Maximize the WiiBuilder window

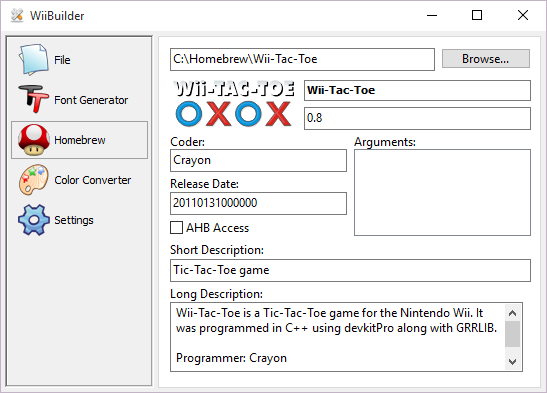click(477, 15)
